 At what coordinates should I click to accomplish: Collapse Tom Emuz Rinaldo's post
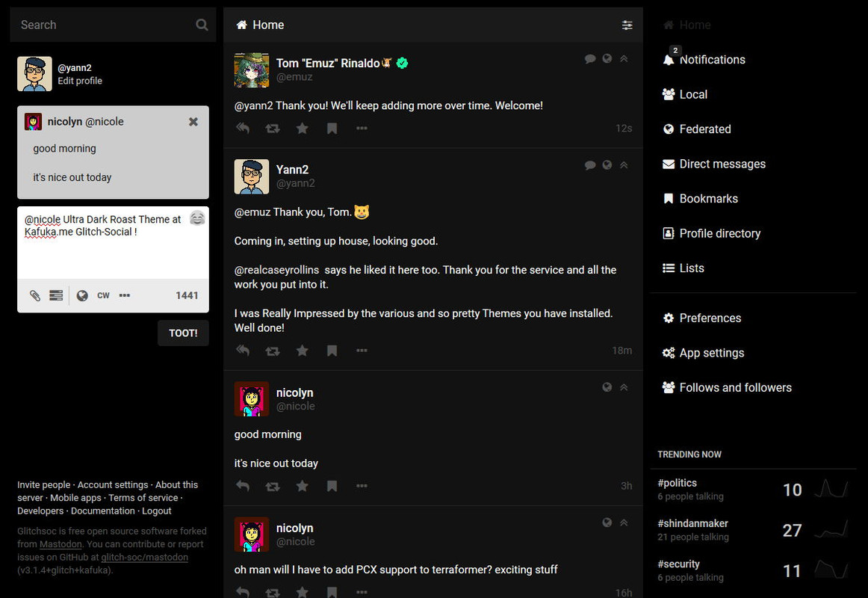click(624, 59)
